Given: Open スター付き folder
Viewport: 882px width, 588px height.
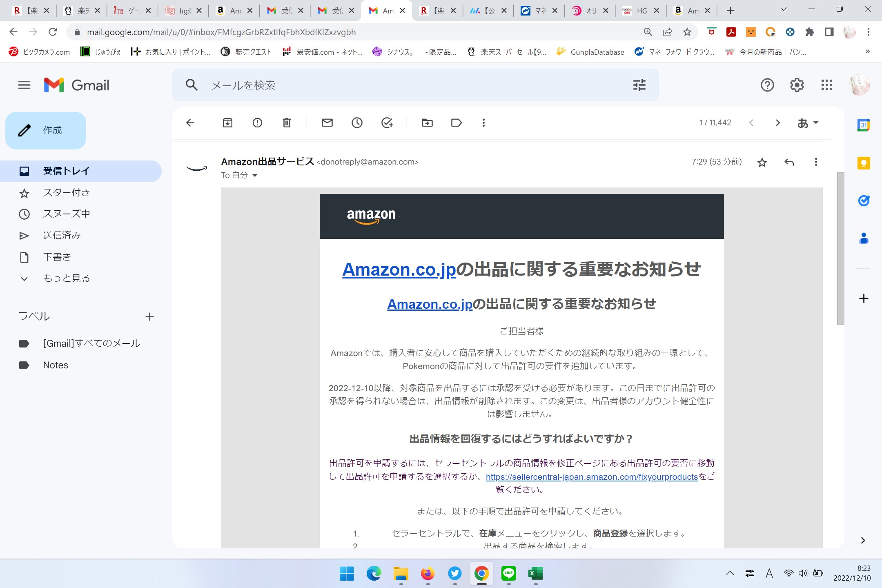Looking at the screenshot, I should (81, 193).
